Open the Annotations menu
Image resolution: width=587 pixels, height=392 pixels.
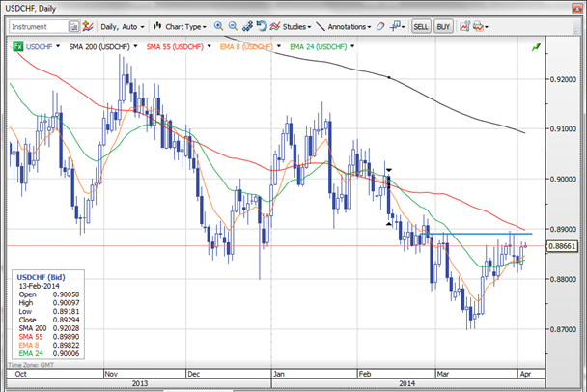click(x=349, y=27)
